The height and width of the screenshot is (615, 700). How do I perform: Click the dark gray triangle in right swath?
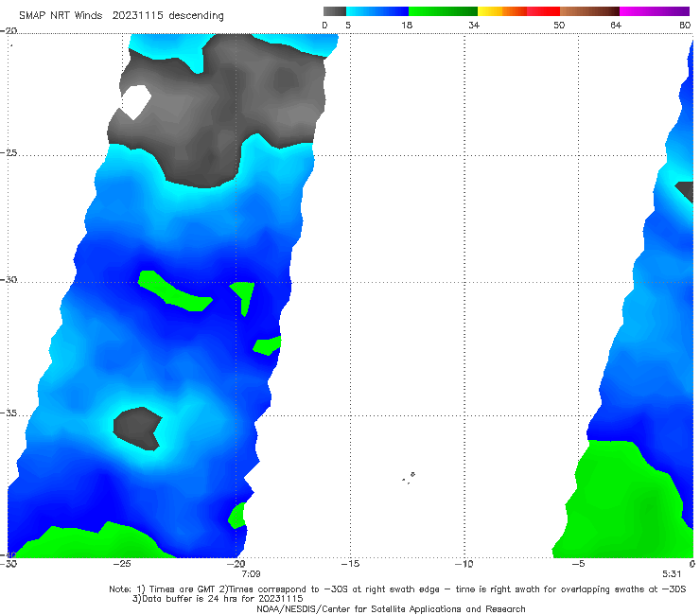click(685, 192)
